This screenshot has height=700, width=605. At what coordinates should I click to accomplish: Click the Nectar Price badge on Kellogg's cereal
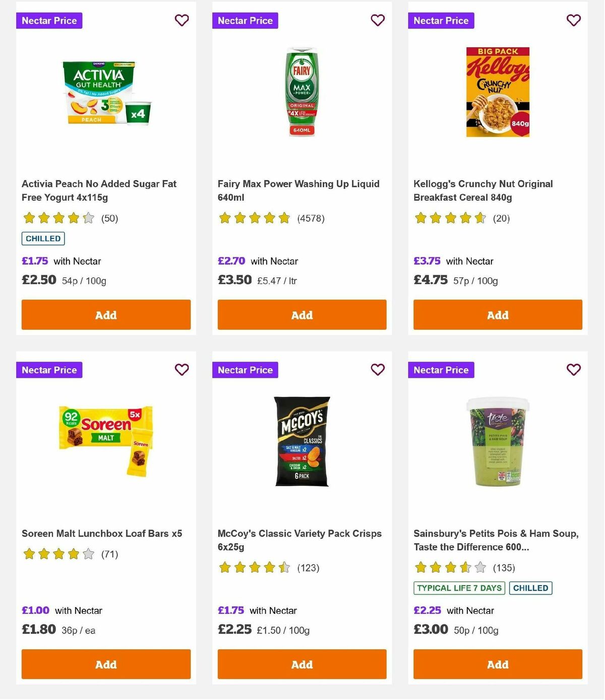click(441, 21)
